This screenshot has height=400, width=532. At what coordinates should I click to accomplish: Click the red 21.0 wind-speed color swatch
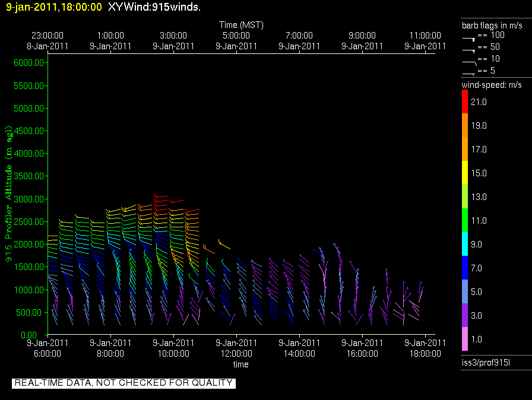coord(465,102)
